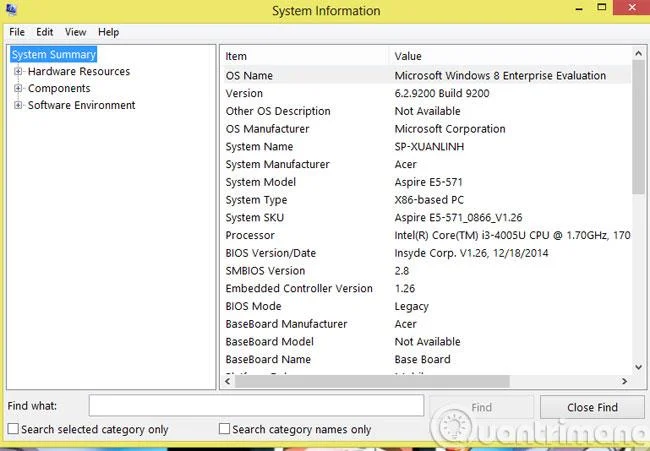Open the Help menu
The width and height of the screenshot is (650, 451).
click(109, 32)
